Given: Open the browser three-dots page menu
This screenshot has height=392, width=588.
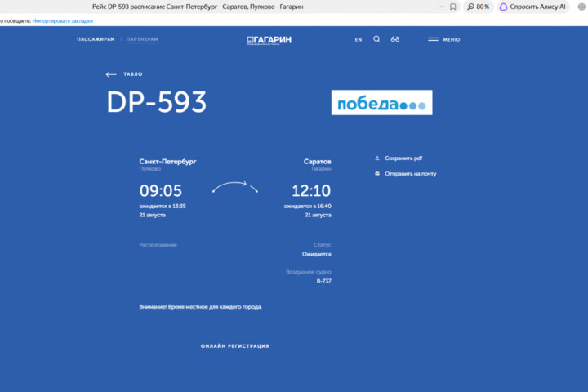Looking at the screenshot, I should pyautogui.click(x=441, y=7).
